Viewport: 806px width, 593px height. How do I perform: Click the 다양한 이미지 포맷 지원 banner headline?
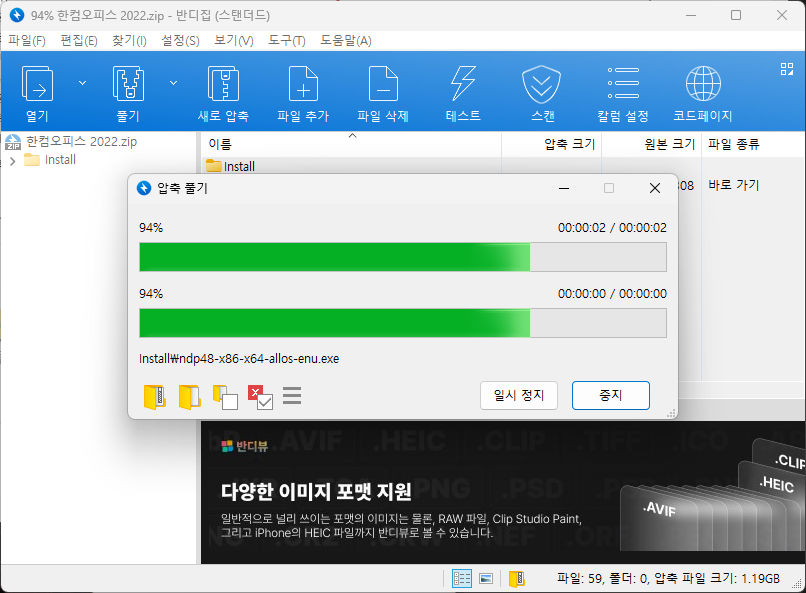(316, 491)
